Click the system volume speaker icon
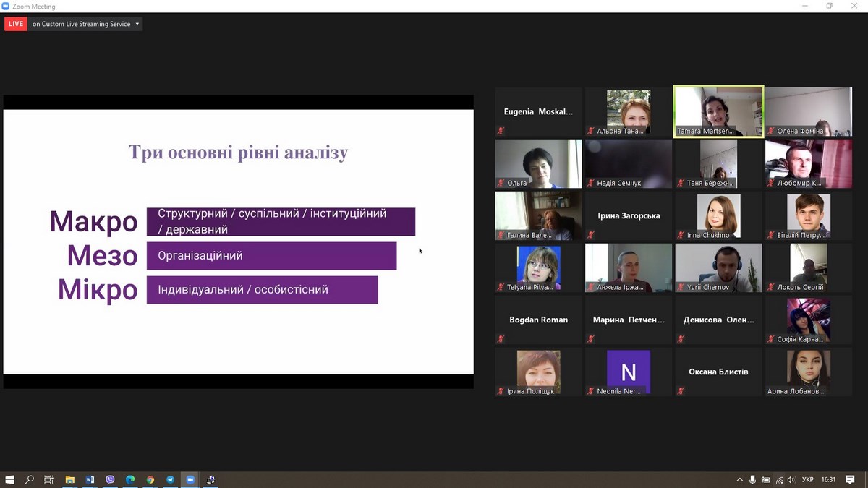Viewport: 868px width, 488px height. click(791, 480)
